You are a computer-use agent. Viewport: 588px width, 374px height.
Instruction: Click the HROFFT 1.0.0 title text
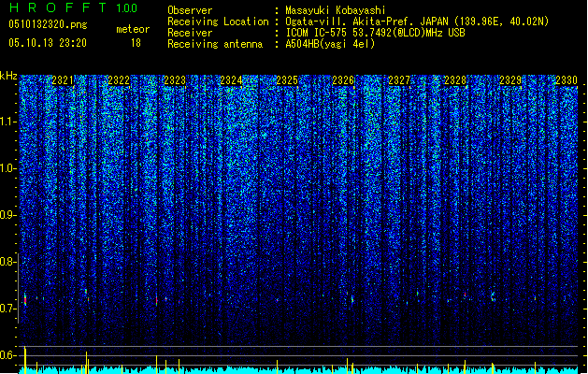[x=73, y=7]
